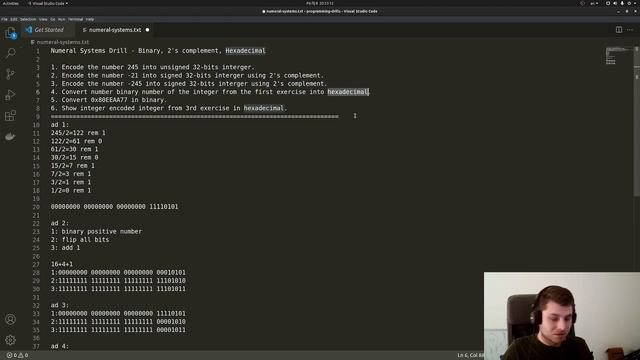Click line number 20 in the gutter
The height and width of the screenshot is (360, 640).
pyautogui.click(x=36, y=207)
